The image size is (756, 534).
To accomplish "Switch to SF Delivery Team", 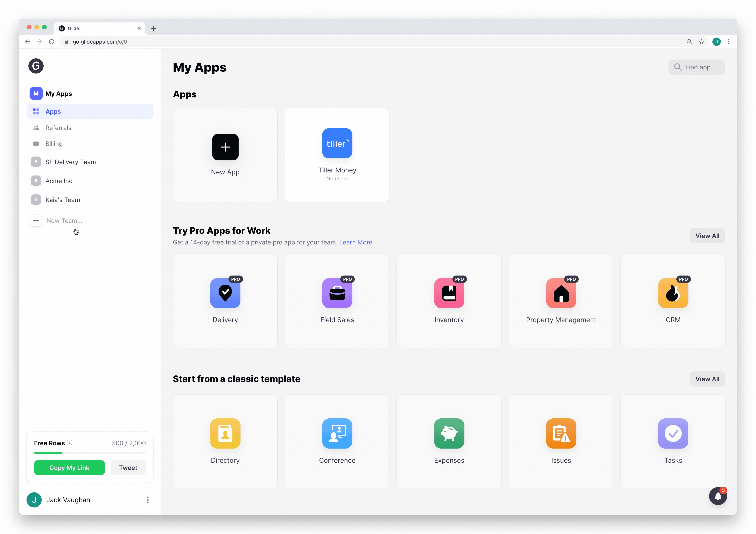I will click(x=70, y=162).
